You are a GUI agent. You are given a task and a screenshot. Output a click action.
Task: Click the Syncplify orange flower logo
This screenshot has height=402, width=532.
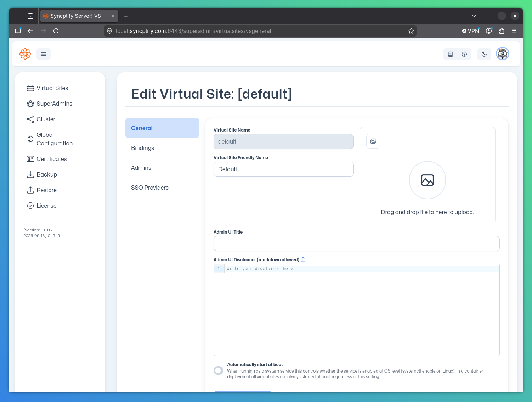(x=25, y=54)
